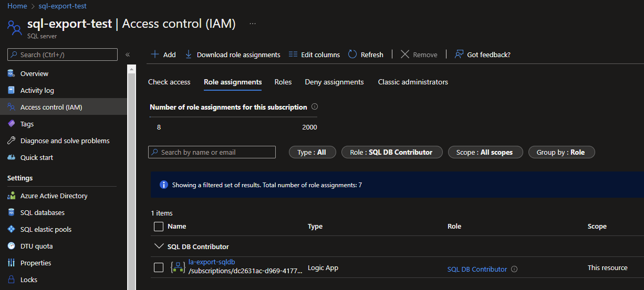The image size is (644, 290).
Task: Click the Locks padlock icon
Action: tap(11, 280)
